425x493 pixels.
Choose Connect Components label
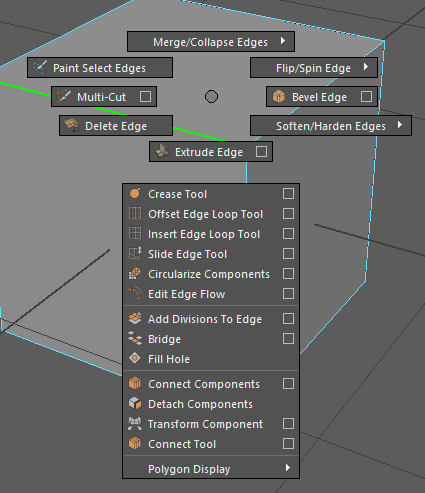(204, 384)
